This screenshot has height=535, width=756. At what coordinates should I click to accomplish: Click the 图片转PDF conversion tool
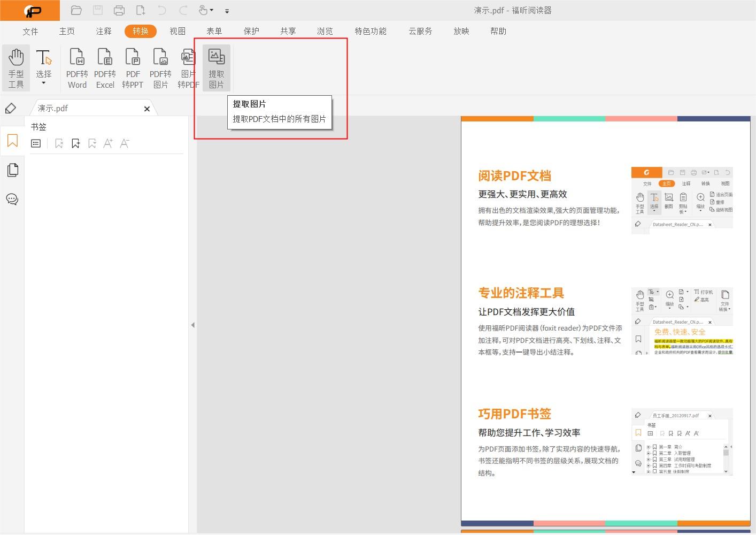(x=188, y=68)
